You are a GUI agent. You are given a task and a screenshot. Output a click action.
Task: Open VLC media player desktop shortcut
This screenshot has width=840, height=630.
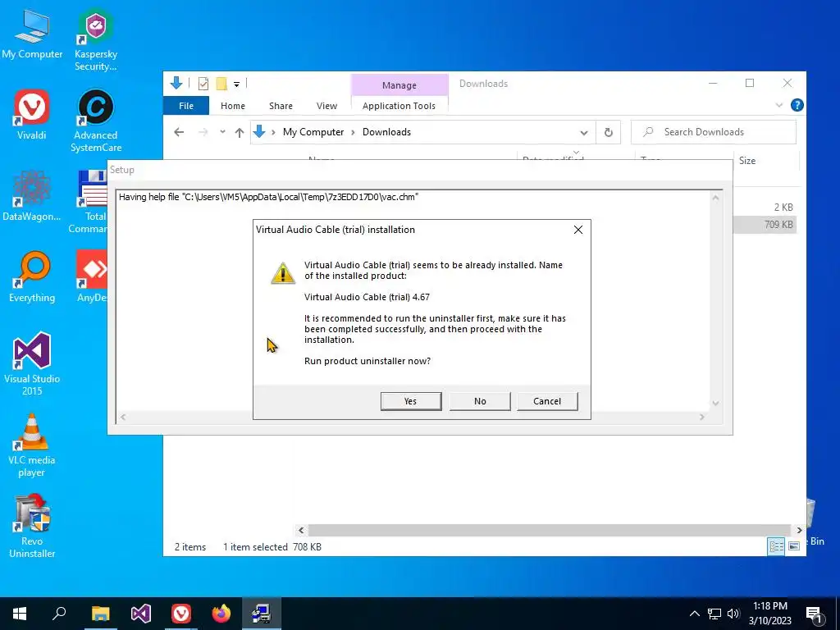point(32,445)
